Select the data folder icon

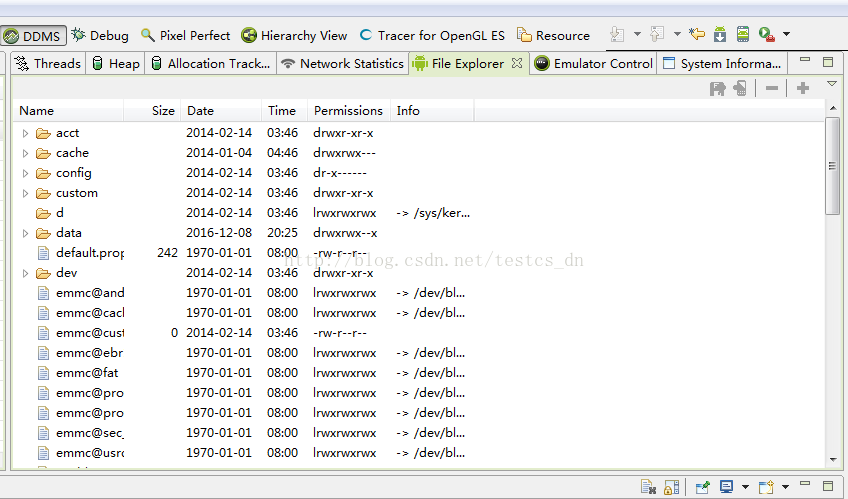[43, 233]
